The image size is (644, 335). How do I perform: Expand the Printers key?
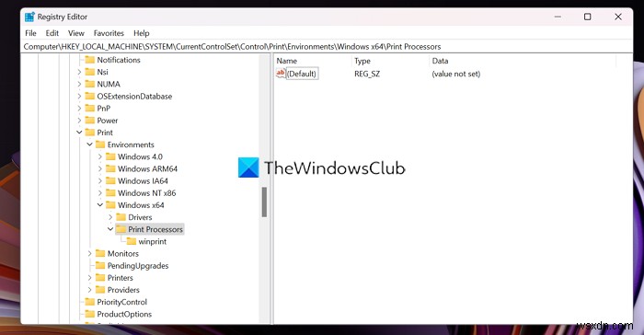point(89,278)
